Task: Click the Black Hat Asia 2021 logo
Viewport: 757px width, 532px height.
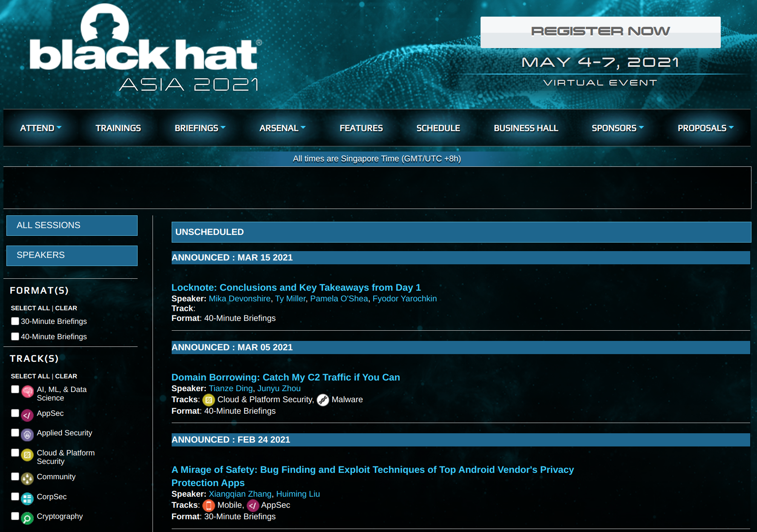Action: (x=146, y=48)
